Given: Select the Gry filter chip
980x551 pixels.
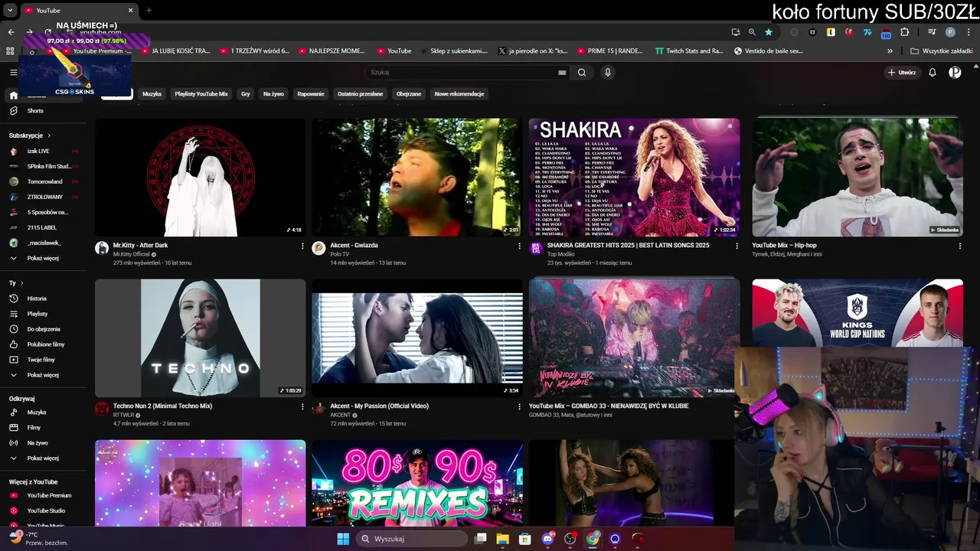Looking at the screenshot, I should 246,94.
